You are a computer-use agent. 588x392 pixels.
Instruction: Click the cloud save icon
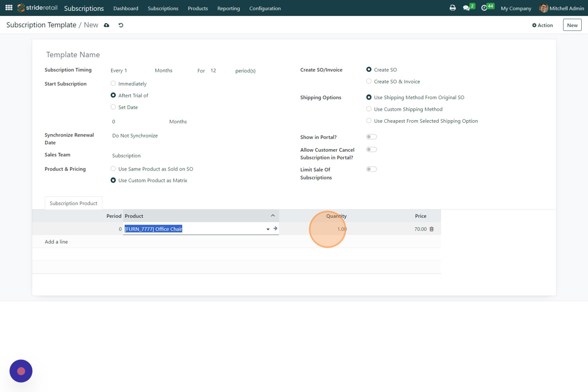pyautogui.click(x=107, y=25)
